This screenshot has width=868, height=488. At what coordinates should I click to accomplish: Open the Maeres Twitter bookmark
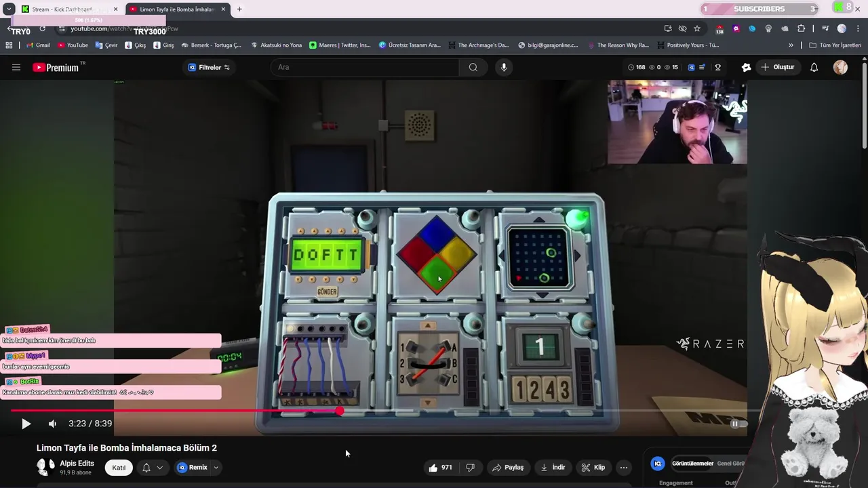[x=340, y=45]
